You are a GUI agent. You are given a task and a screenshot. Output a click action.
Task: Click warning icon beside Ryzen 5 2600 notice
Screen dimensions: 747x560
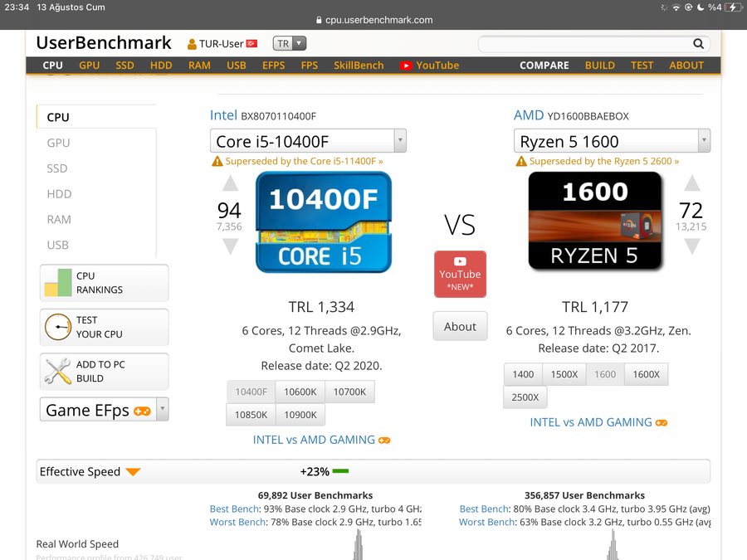tap(521, 162)
